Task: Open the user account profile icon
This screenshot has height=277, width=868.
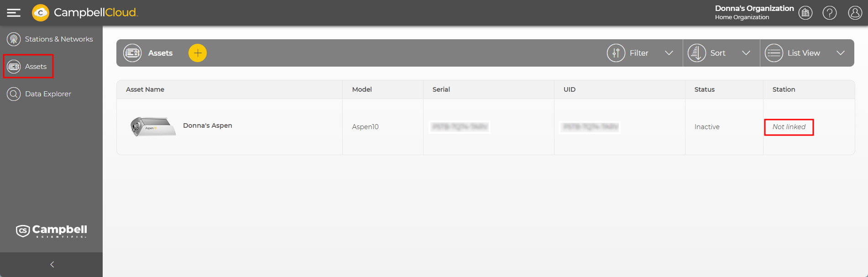Action: [855, 13]
